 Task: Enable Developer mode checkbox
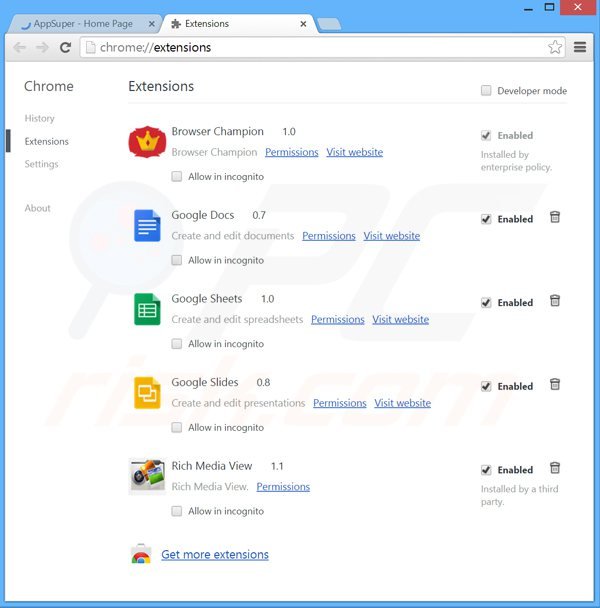click(x=486, y=90)
